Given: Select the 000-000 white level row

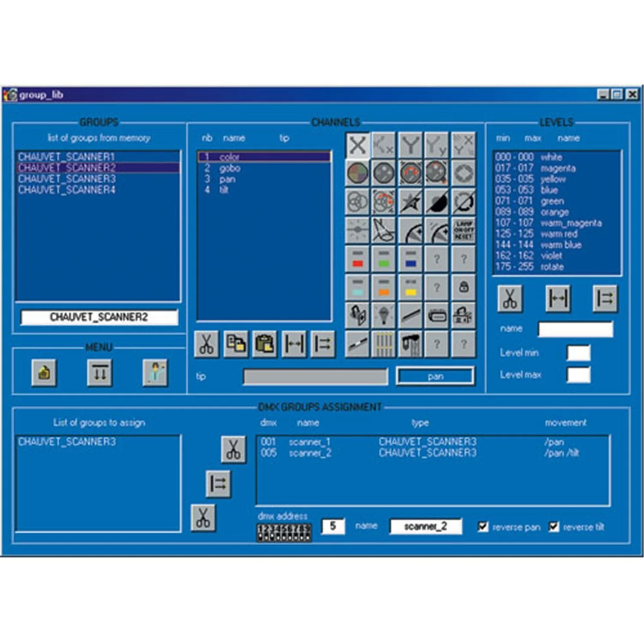Looking at the screenshot, I should click(x=556, y=157).
